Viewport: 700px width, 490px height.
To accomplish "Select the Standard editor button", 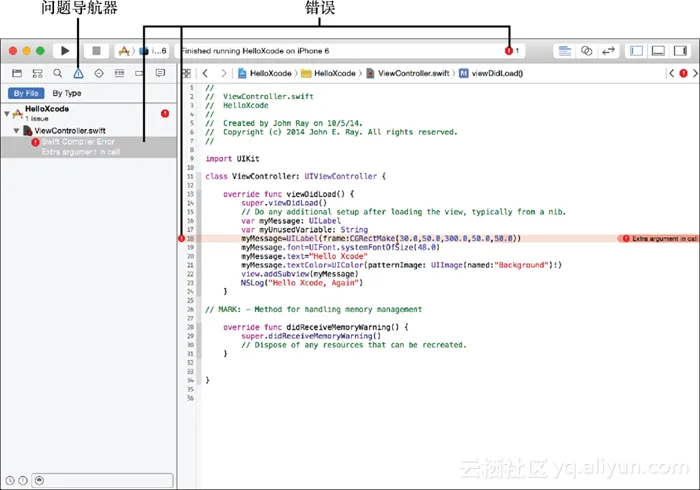I will (x=564, y=50).
